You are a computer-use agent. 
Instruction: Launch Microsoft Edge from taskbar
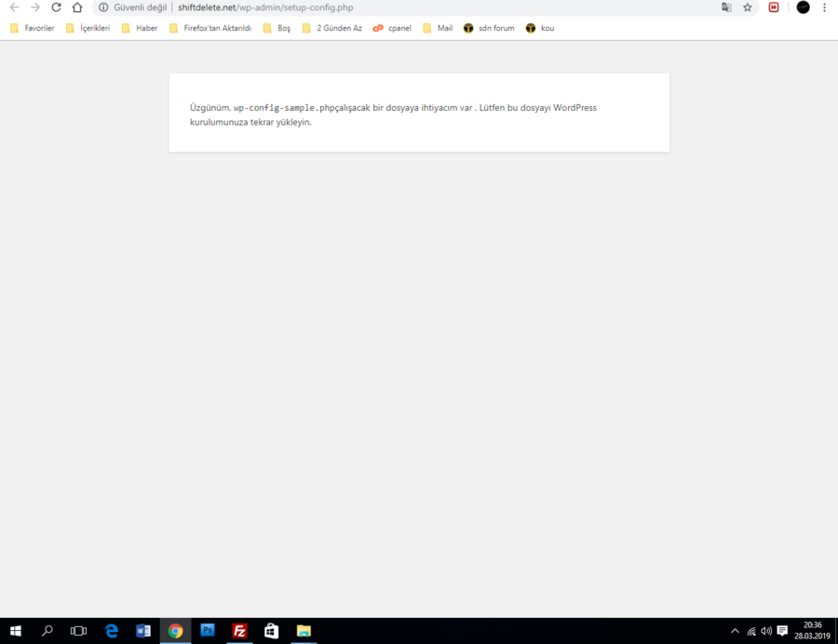click(x=111, y=631)
